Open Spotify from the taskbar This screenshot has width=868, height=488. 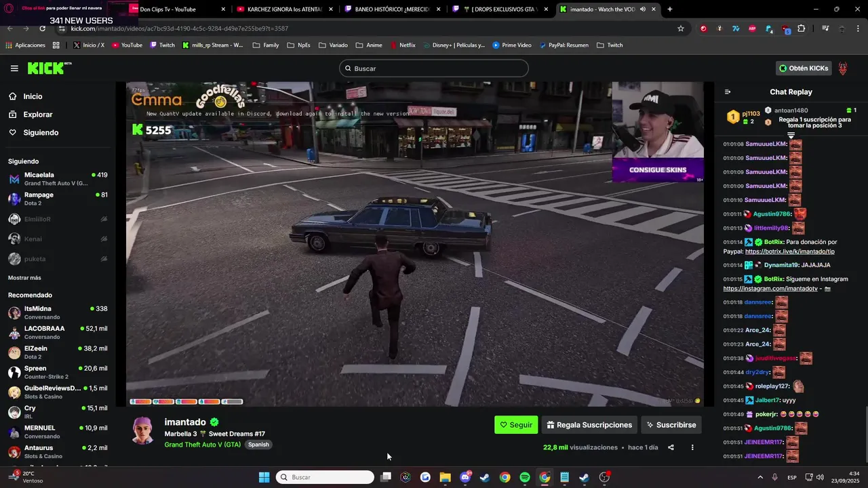coord(525,477)
